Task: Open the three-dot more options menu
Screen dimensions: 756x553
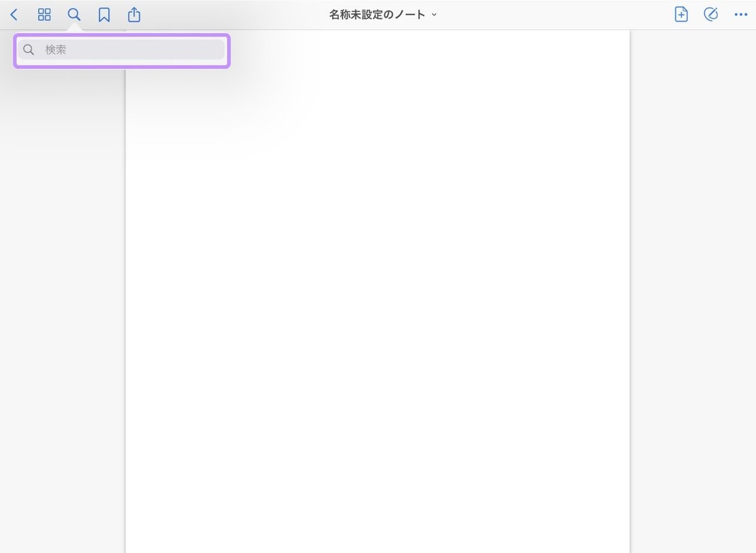Action: pyautogui.click(x=740, y=15)
